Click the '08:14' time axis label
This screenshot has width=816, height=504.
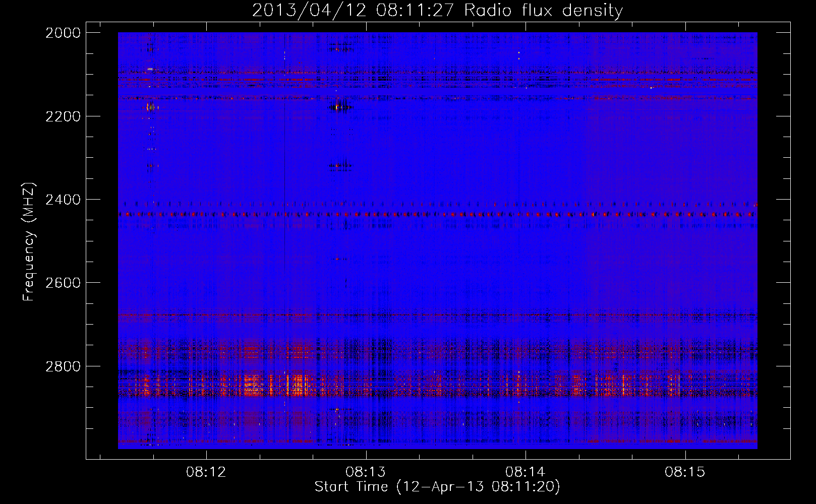[526, 472]
